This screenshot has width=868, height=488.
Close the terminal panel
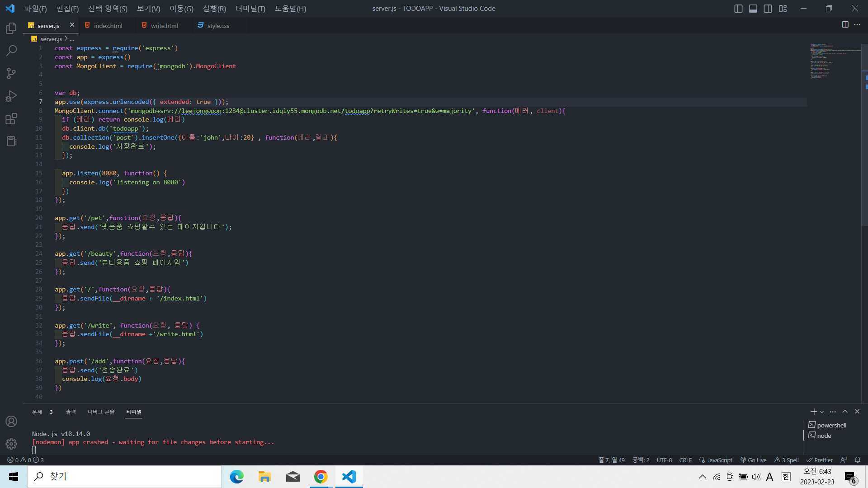pyautogui.click(x=857, y=412)
